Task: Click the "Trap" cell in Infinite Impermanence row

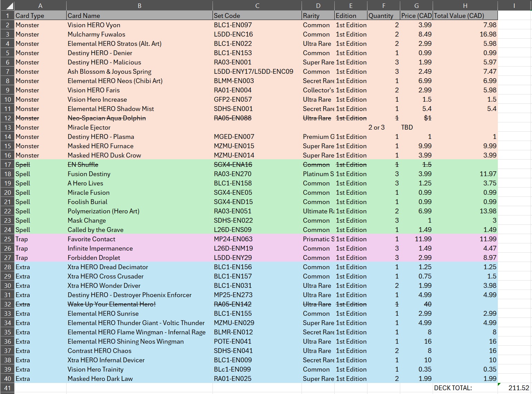Action: [x=40, y=248]
